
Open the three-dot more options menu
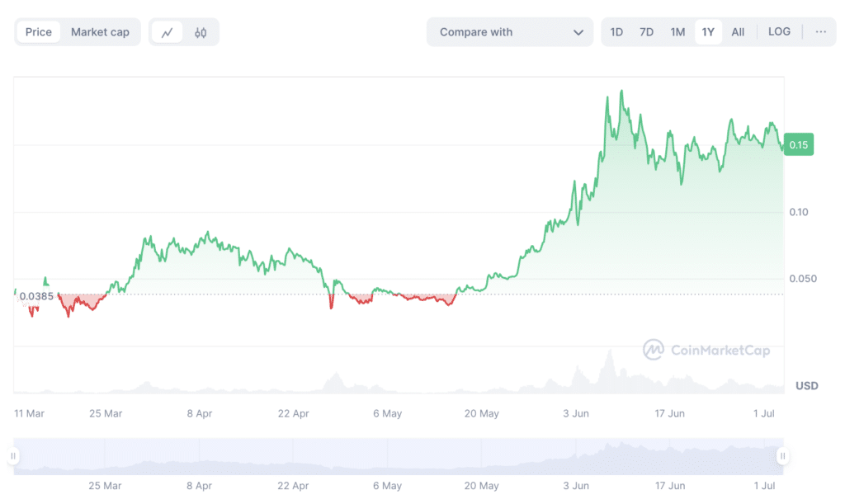click(820, 32)
